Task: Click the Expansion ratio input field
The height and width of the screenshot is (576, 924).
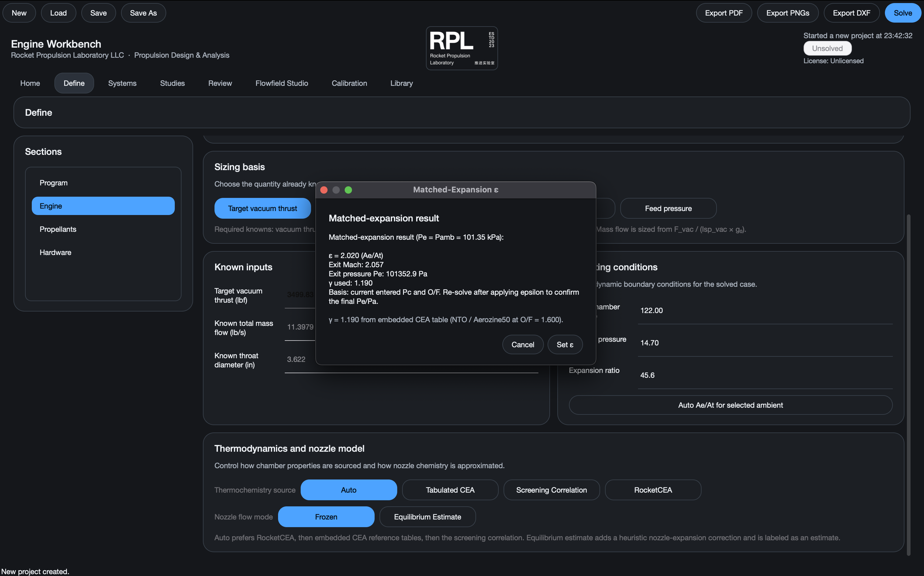Action: [765, 375]
